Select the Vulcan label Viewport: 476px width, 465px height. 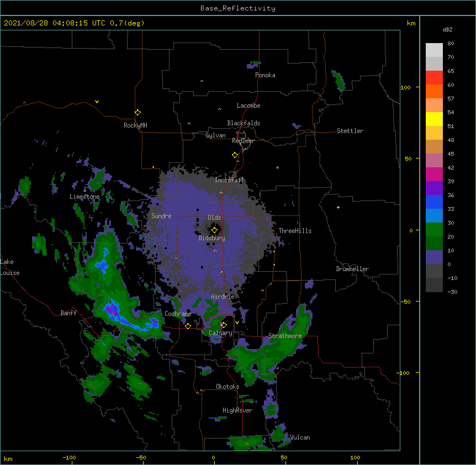pyautogui.click(x=300, y=437)
